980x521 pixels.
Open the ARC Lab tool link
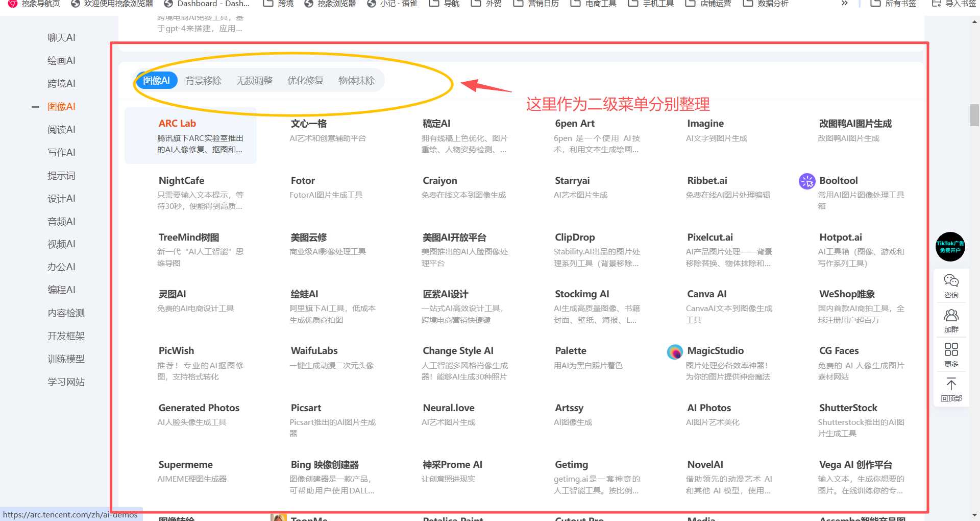(x=177, y=124)
